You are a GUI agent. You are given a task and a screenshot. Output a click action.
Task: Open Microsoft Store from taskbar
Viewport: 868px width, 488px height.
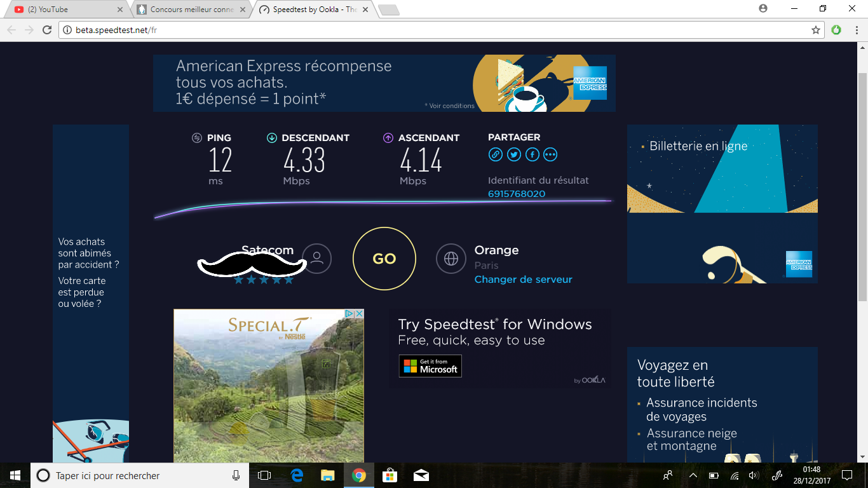(390, 475)
